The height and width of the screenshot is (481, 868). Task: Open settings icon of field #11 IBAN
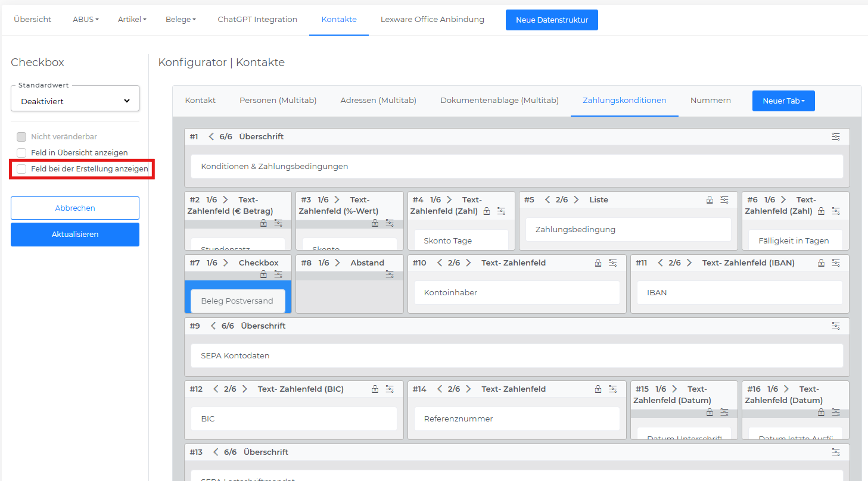tap(836, 263)
